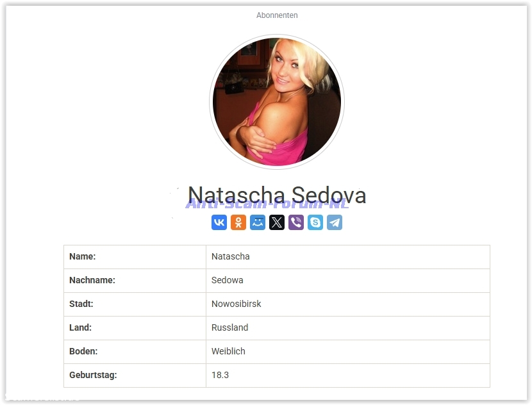Select the Name row value Natascha
532x405 pixels.
tap(230, 256)
